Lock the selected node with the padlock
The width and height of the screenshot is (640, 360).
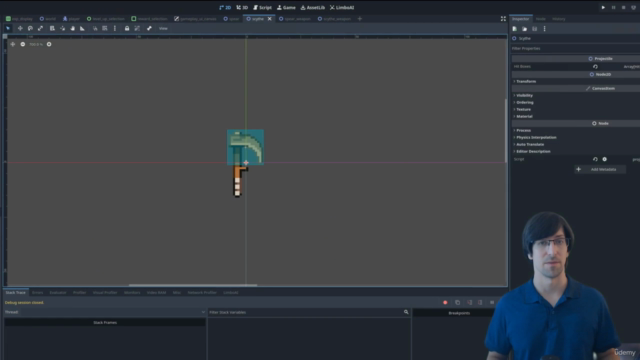tap(127, 28)
